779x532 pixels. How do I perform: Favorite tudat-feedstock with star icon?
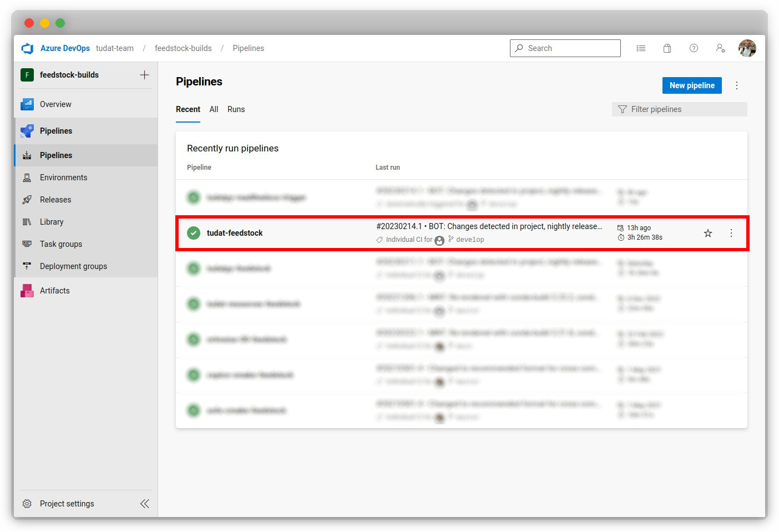point(708,233)
